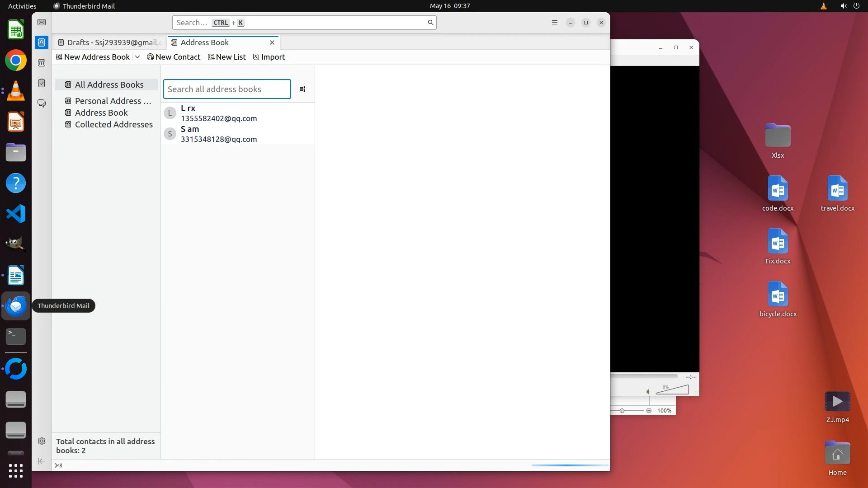The image size is (868, 488).
Task: Select Personal Address Book entry
Action: tap(113, 101)
